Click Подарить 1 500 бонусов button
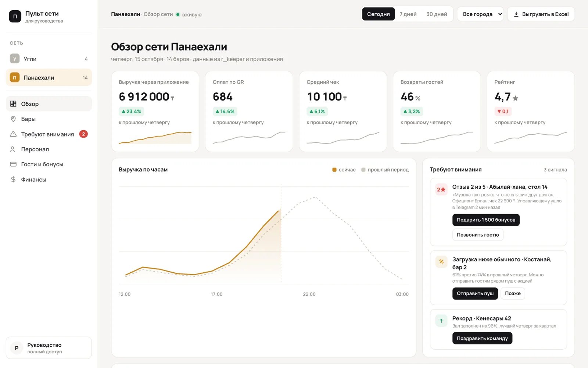Image resolution: width=588 pixels, height=368 pixels. 486,220
